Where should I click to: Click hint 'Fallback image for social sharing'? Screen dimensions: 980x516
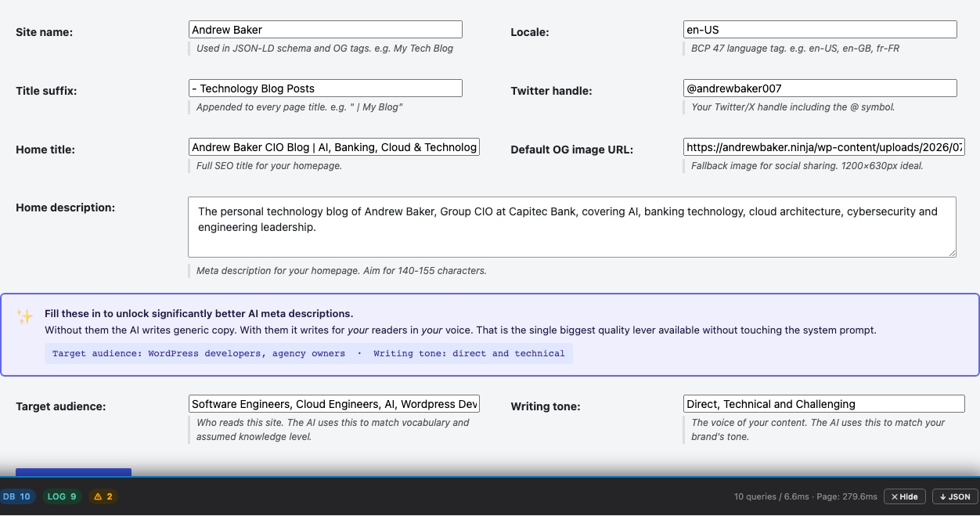(x=807, y=166)
